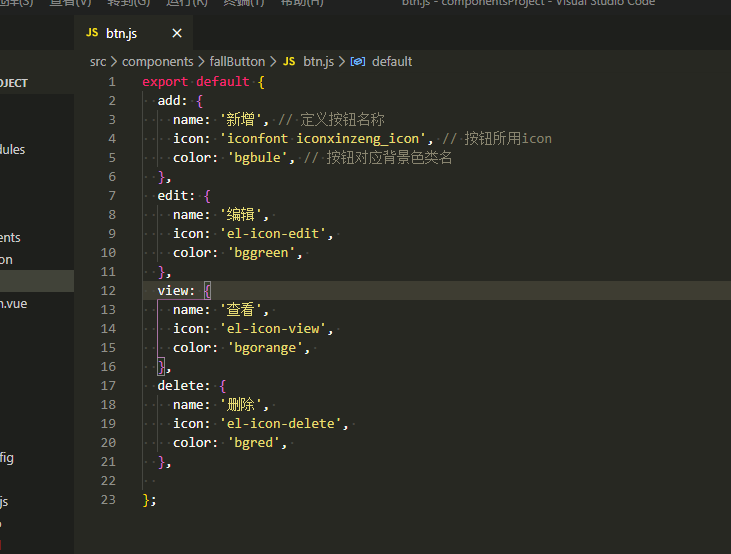Close the btn.js editor tab
Image resolution: width=731 pixels, height=554 pixels.
[177, 33]
